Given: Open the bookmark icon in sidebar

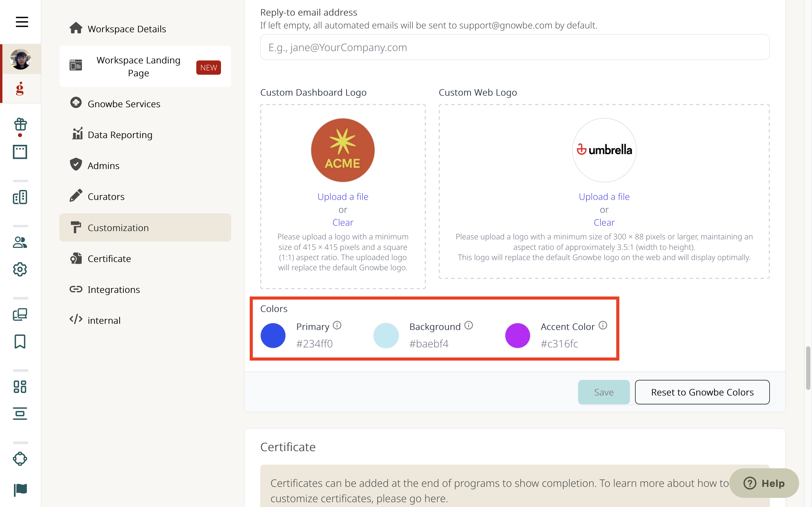Looking at the screenshot, I should tap(20, 341).
